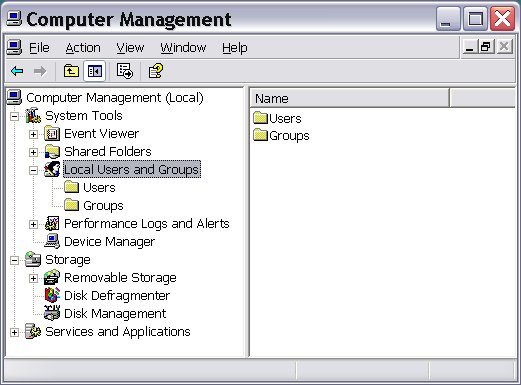Click the Users folder icon in tree
Screen dimensions: 521x385
(71, 187)
